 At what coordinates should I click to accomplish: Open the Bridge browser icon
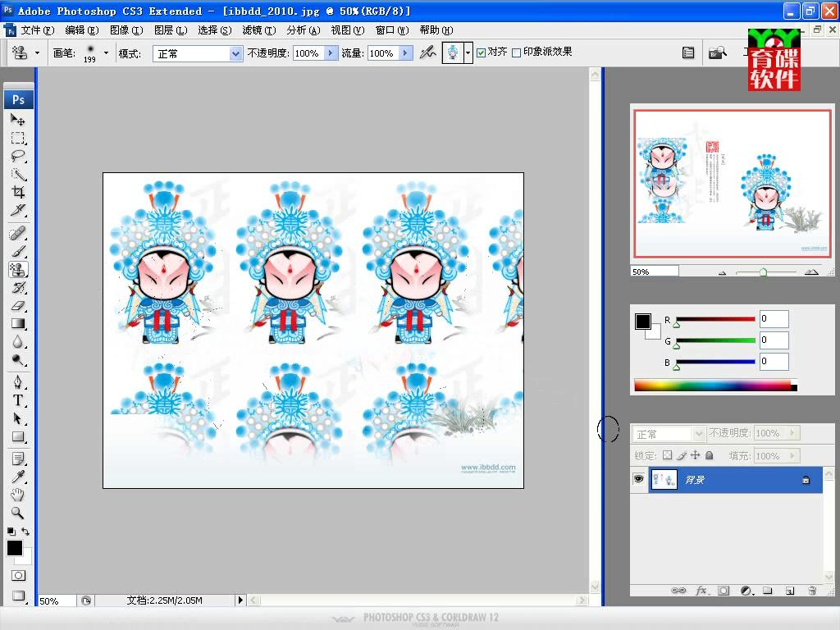coord(717,52)
